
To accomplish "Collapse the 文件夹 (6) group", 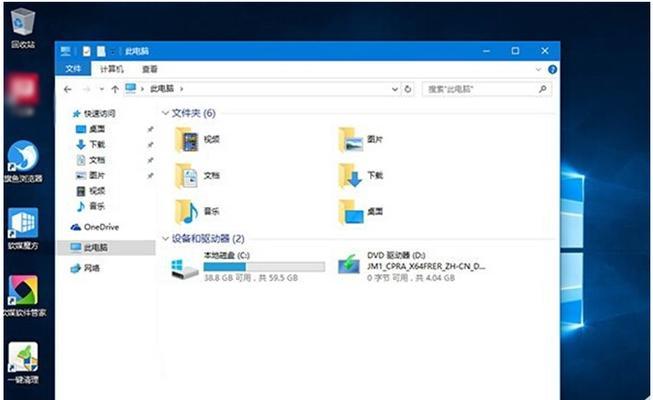I will [x=165, y=113].
